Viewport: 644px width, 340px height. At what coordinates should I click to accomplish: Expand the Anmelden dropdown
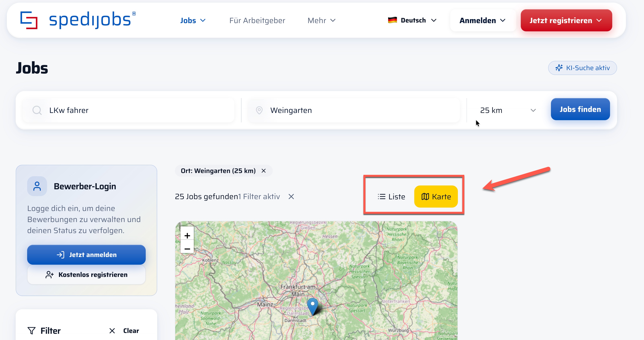(483, 20)
